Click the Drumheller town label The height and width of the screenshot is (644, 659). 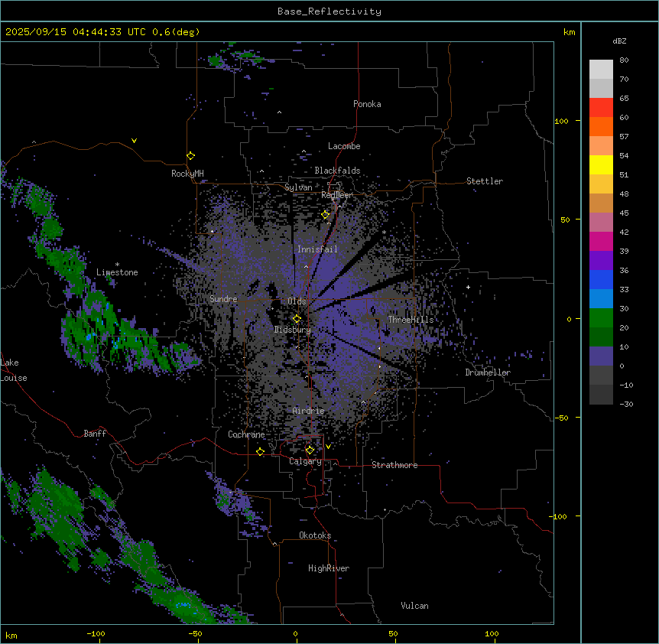pyautogui.click(x=488, y=372)
